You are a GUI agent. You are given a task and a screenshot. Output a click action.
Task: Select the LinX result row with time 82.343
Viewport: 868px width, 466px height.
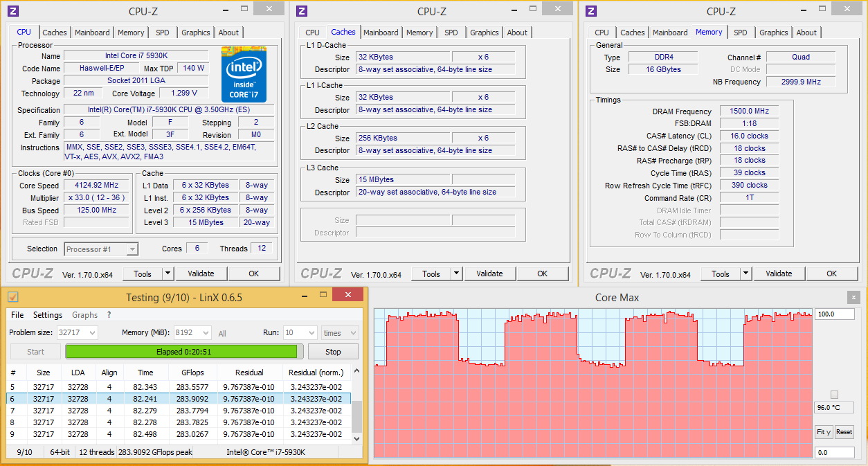(x=179, y=387)
